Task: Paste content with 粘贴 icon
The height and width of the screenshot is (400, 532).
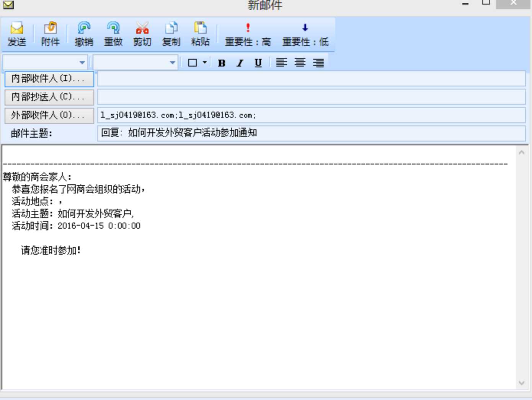Action: pos(200,34)
